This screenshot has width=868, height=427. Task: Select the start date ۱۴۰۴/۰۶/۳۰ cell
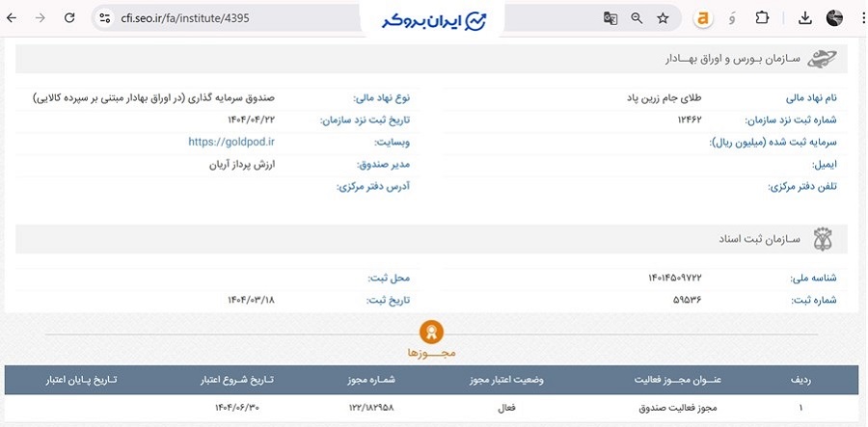coord(237,408)
